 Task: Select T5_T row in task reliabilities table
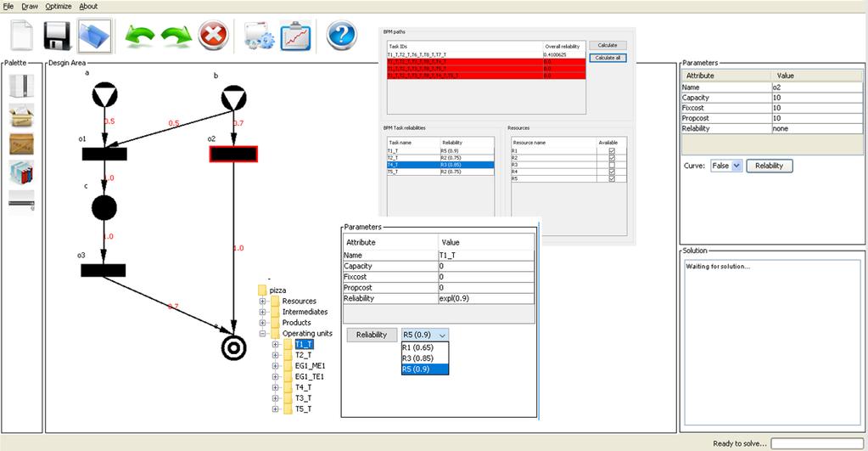[440, 172]
